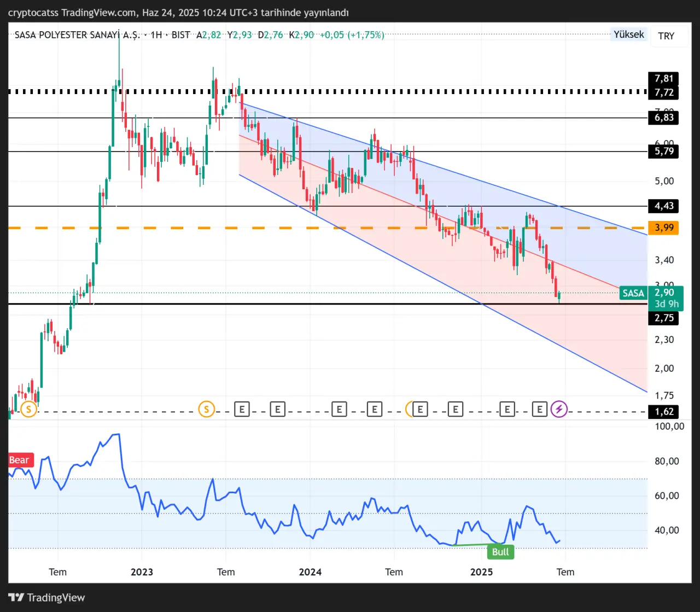Click the E marker overlapping an orange circle

pos(419,409)
